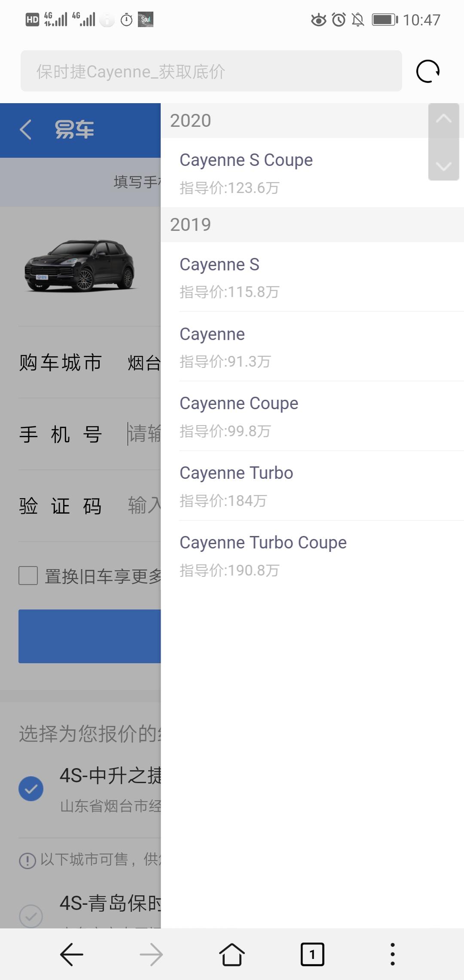Tap the browser forward arrow
The width and height of the screenshot is (464, 980).
(151, 955)
